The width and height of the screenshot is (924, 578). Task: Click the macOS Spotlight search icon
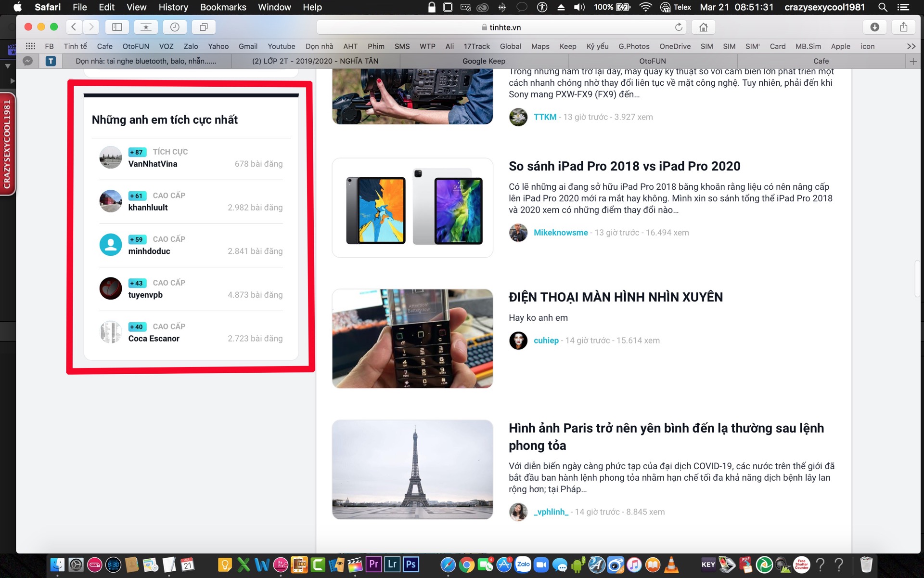tap(883, 7)
